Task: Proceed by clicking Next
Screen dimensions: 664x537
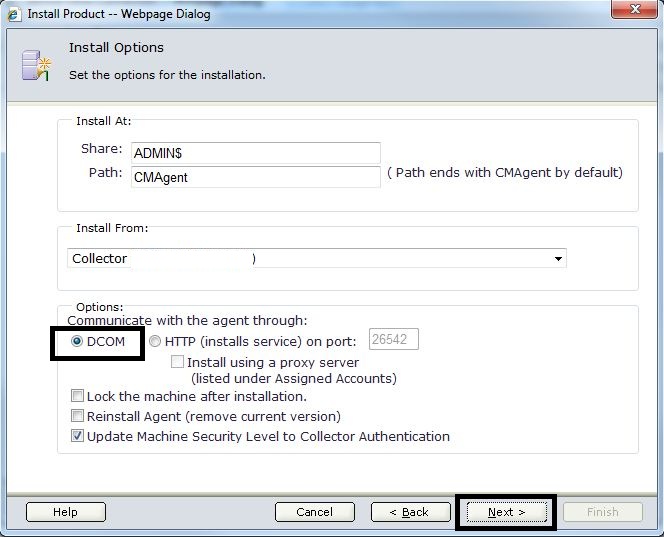Action: (505, 512)
